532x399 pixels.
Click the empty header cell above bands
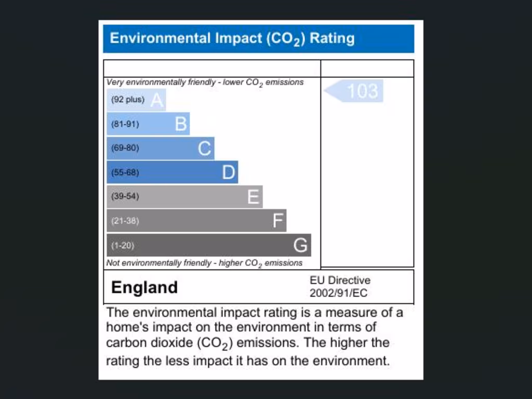(x=212, y=69)
